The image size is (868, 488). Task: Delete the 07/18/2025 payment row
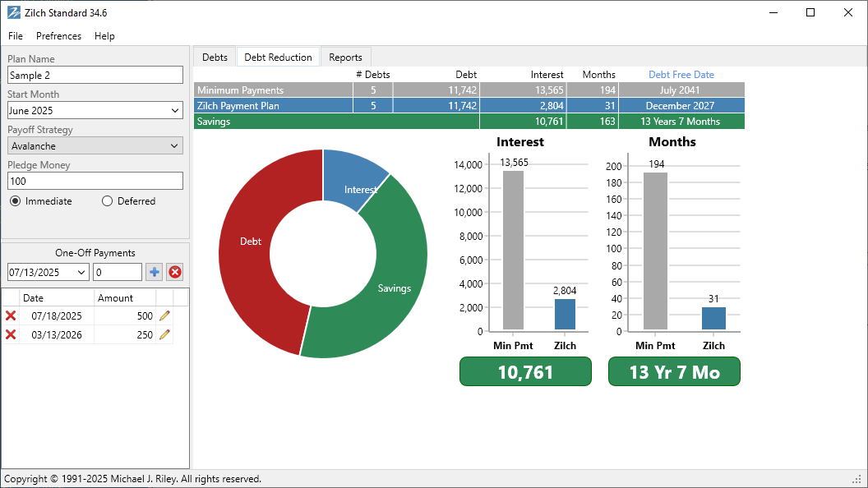pos(11,316)
